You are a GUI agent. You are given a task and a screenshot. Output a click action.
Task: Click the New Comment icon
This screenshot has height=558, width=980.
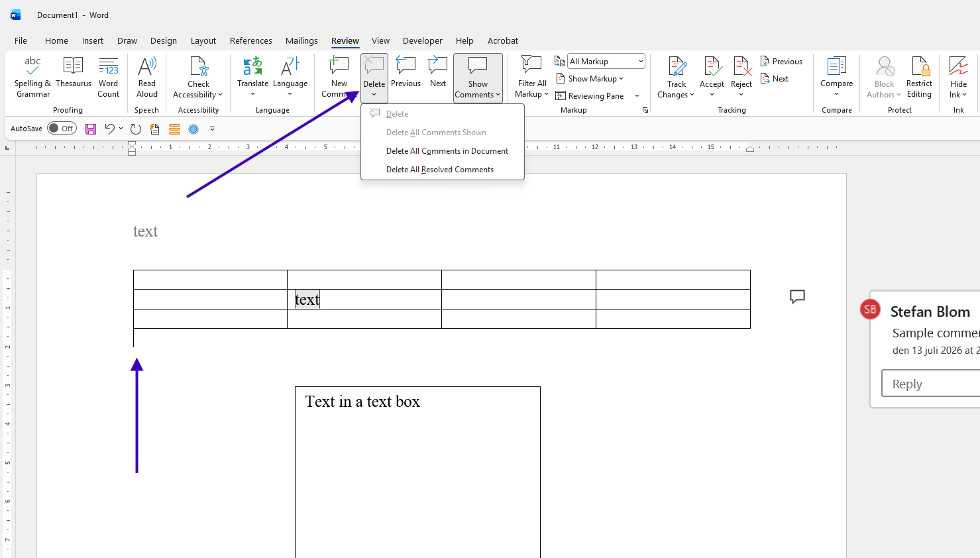[339, 66]
